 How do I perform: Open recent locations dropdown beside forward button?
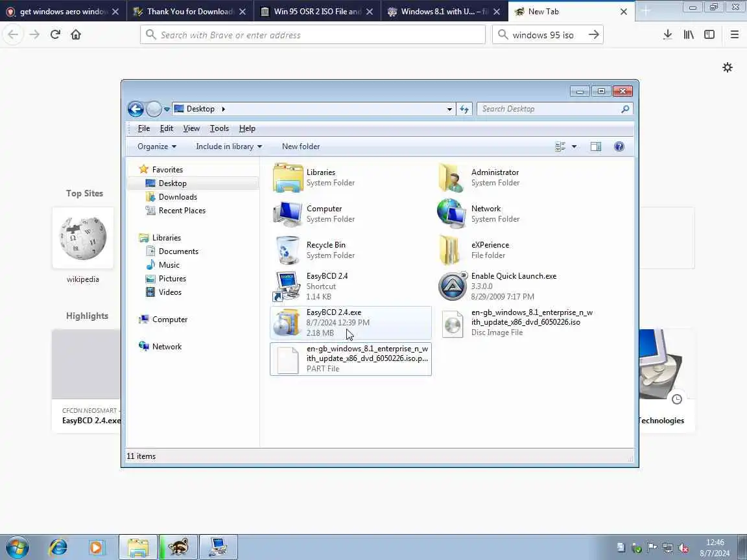point(167,109)
